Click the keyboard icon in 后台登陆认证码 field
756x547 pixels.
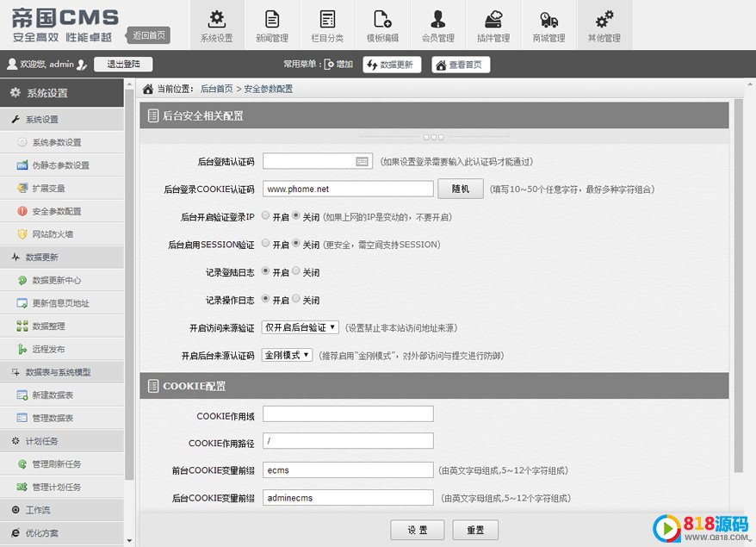(x=363, y=162)
